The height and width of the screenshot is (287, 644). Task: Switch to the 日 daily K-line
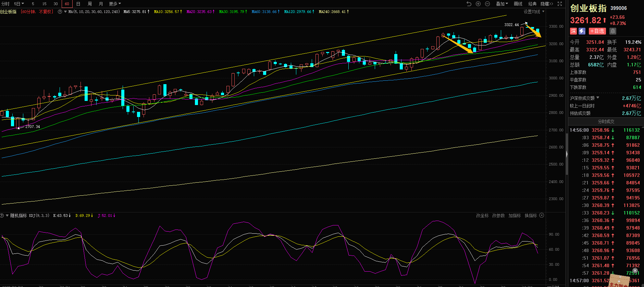click(x=78, y=4)
